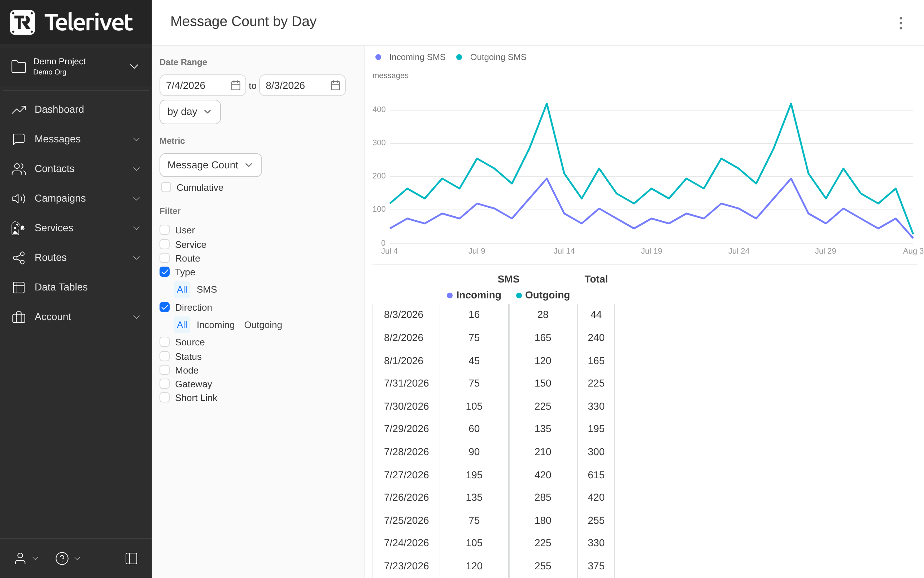Check the Short Link filter checkbox
The height and width of the screenshot is (578, 924).
pos(165,398)
